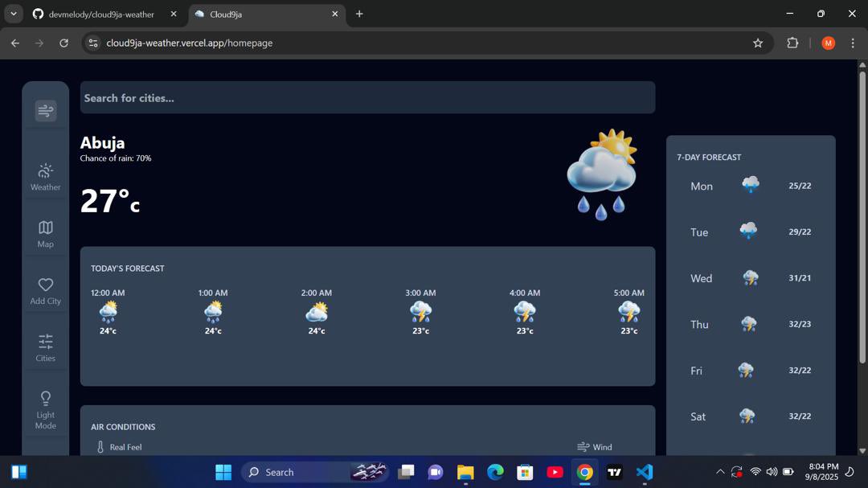Open the Windows Start menu
Image resolution: width=868 pixels, height=488 pixels.
point(223,472)
